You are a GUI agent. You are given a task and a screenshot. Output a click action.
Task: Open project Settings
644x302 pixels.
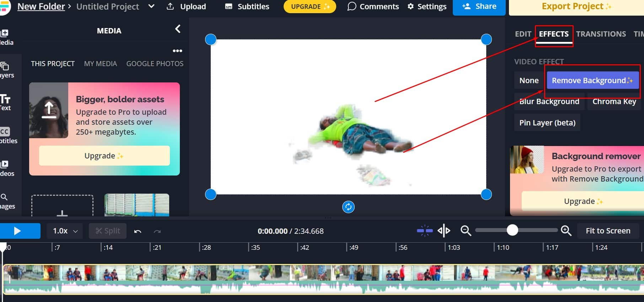(426, 6)
